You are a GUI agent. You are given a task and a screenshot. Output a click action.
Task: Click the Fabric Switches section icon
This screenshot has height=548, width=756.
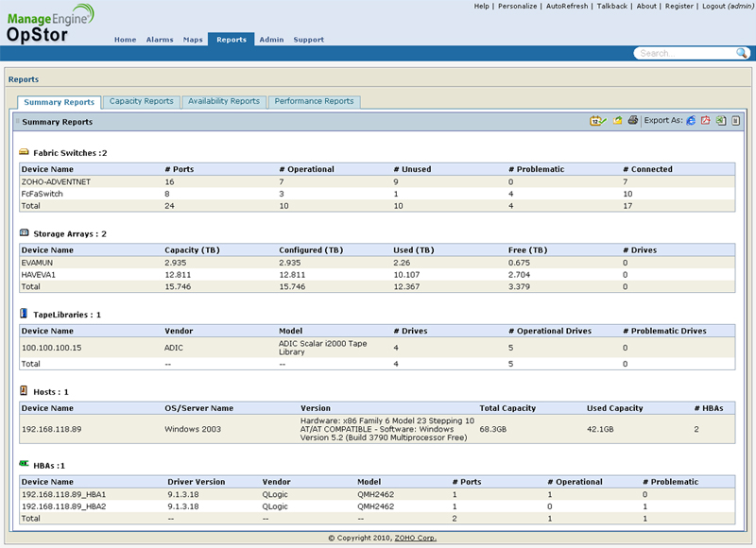click(24, 152)
